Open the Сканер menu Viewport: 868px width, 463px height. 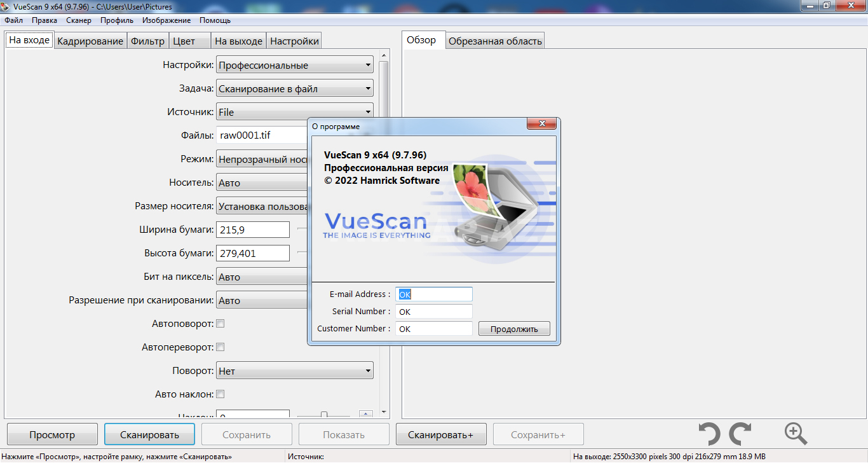(79, 20)
